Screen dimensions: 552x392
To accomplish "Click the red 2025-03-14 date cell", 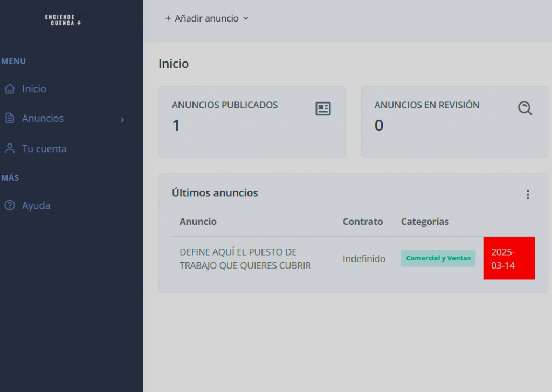I will [508, 259].
